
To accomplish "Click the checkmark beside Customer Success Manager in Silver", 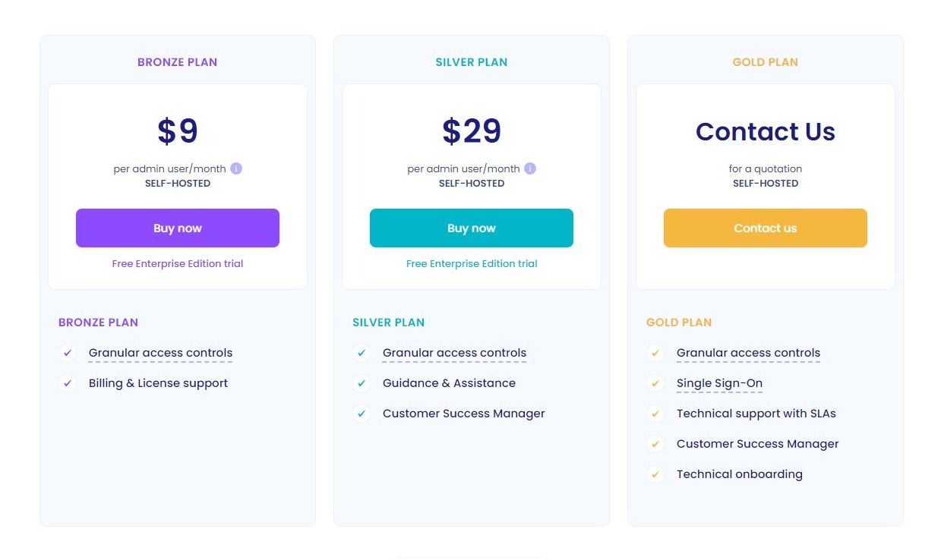I will point(362,414).
